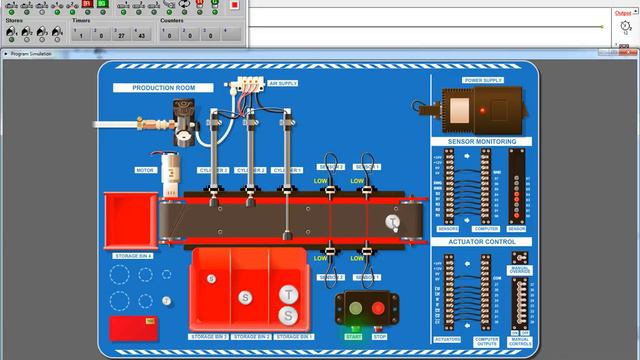The image size is (640, 360).
Task: Click the Program Simulation title triangle icon
Action: 6,53
